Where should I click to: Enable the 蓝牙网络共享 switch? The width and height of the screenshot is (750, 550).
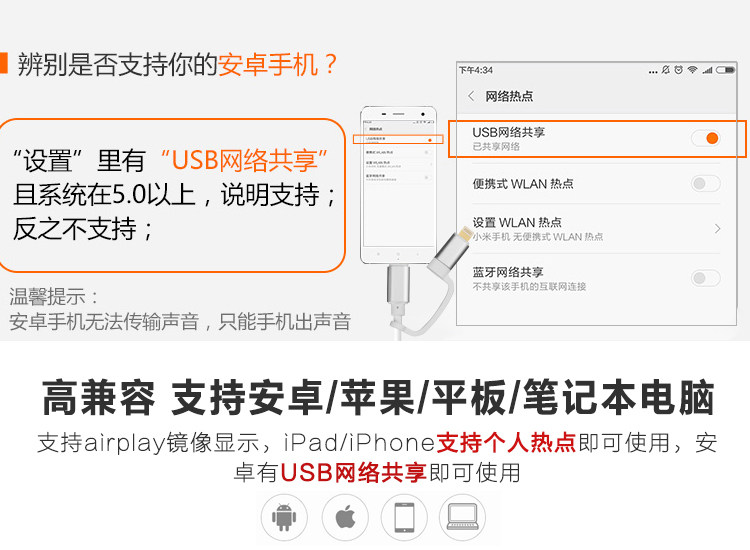click(x=706, y=278)
